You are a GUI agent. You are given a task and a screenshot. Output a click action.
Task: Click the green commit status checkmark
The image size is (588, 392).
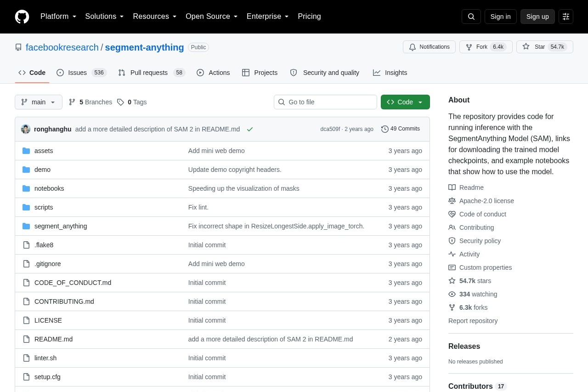(x=250, y=129)
